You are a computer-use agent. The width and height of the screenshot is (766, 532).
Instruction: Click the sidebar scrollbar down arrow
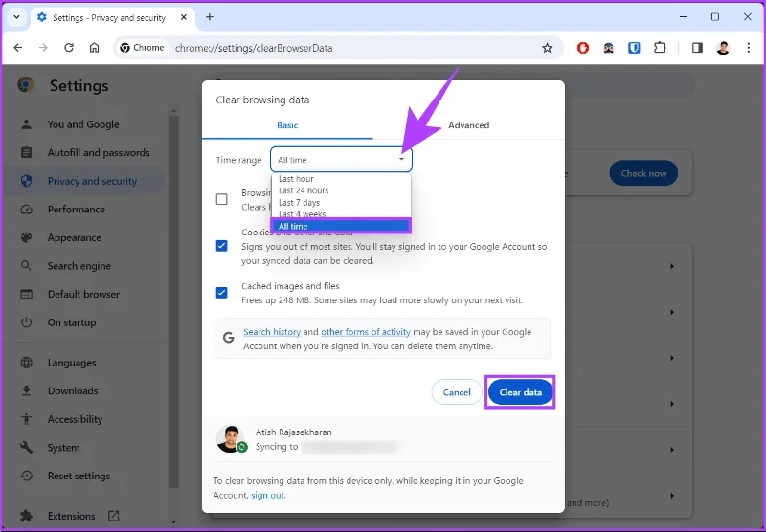tap(173, 521)
